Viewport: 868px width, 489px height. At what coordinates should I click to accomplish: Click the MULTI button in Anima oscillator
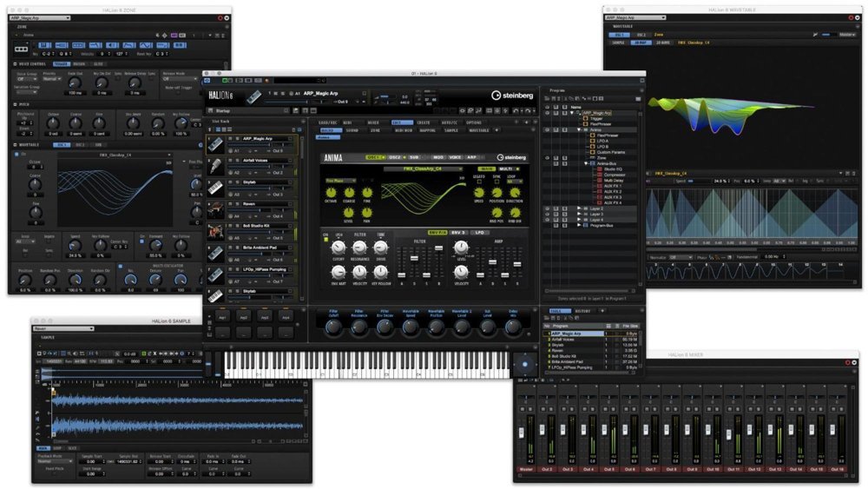pyautogui.click(x=506, y=169)
